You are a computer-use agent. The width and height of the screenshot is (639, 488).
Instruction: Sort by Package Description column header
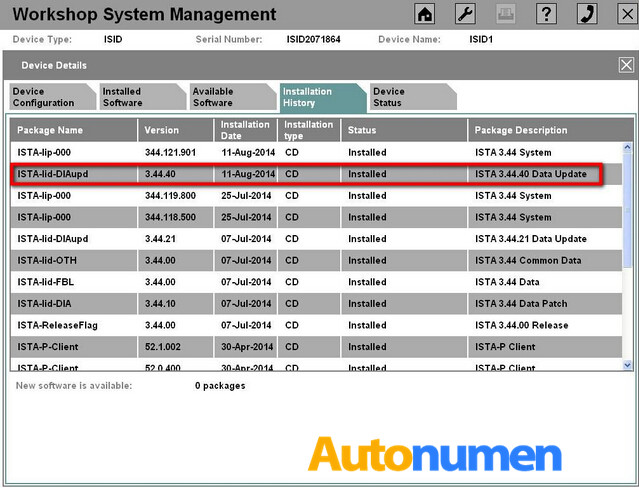click(551, 130)
